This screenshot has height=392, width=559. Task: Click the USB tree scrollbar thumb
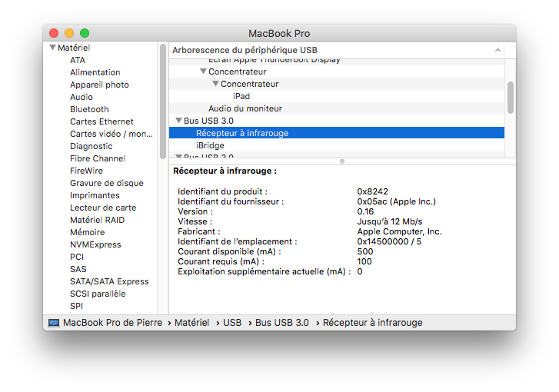511,98
